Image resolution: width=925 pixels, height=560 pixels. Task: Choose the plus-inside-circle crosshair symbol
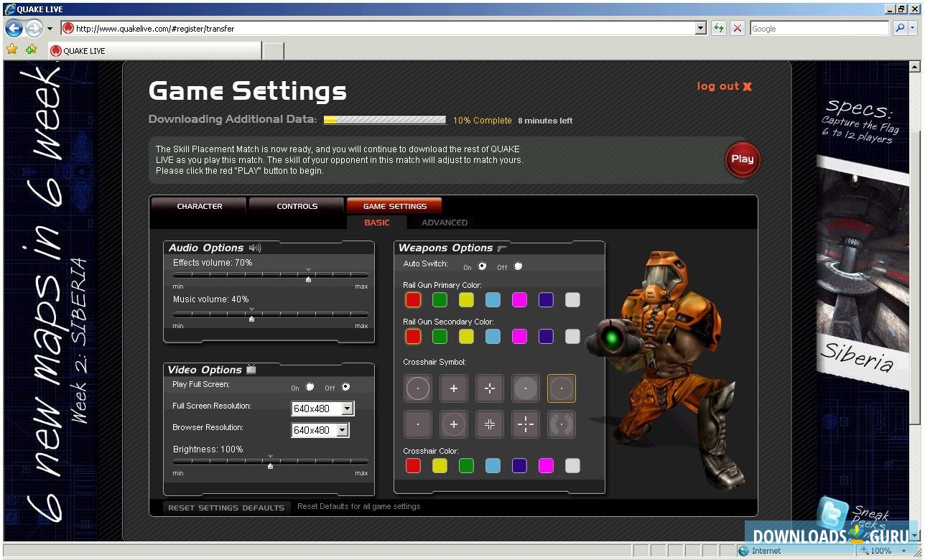(x=454, y=424)
